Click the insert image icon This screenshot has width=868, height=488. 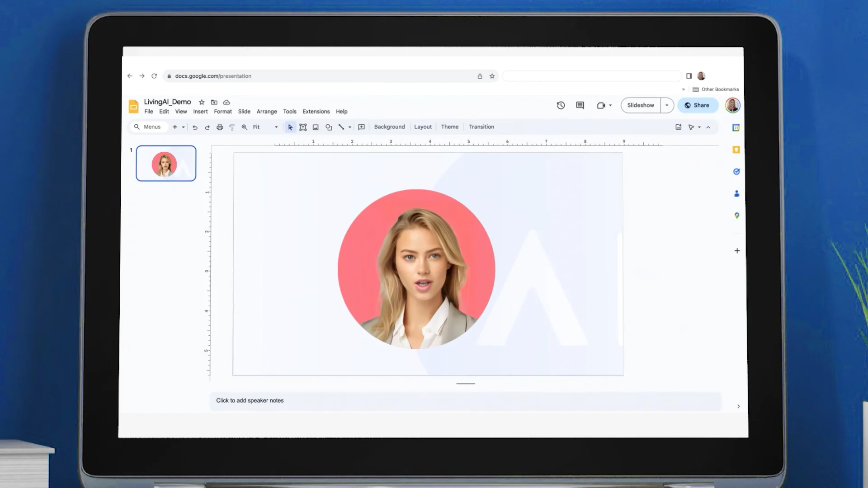pyautogui.click(x=316, y=127)
